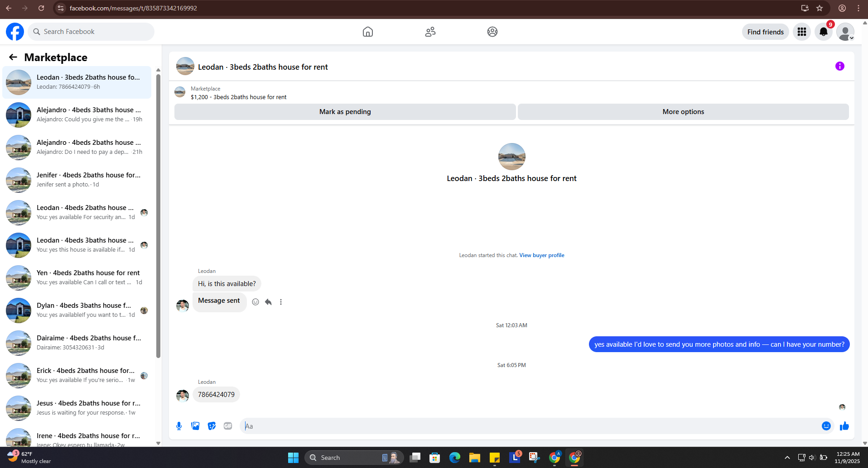
Task: Open the Facebook menu grid icon
Action: (x=802, y=32)
